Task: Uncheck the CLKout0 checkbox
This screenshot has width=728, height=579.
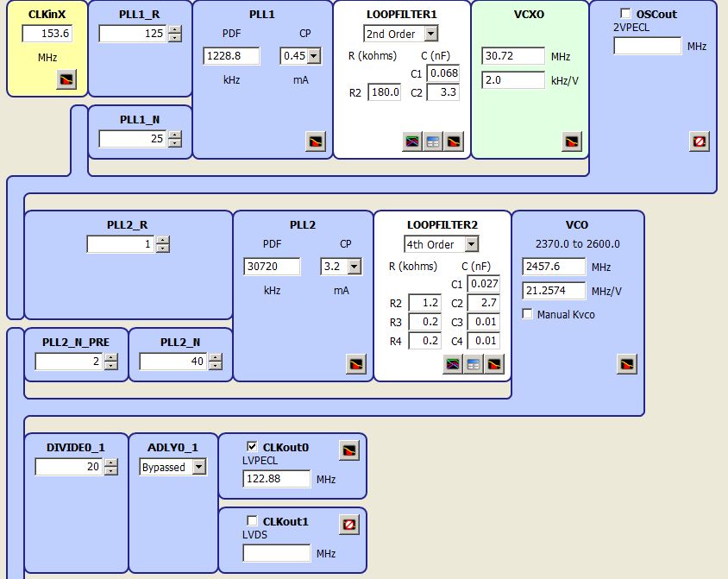Action: pos(252,446)
